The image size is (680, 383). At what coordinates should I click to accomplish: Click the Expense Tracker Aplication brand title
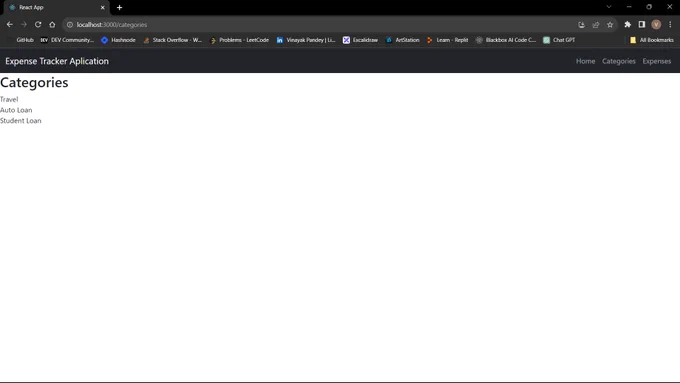(57, 61)
